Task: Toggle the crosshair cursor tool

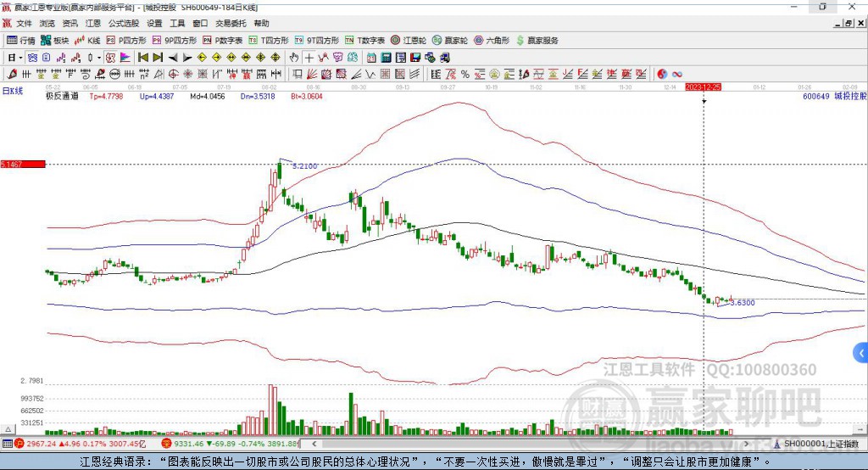Action: [x=309, y=58]
